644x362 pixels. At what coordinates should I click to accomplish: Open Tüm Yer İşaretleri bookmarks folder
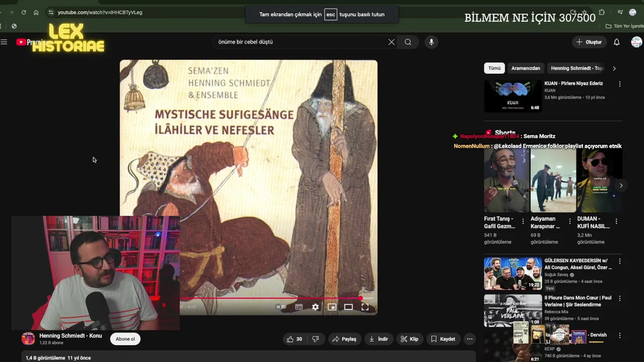[625, 26]
